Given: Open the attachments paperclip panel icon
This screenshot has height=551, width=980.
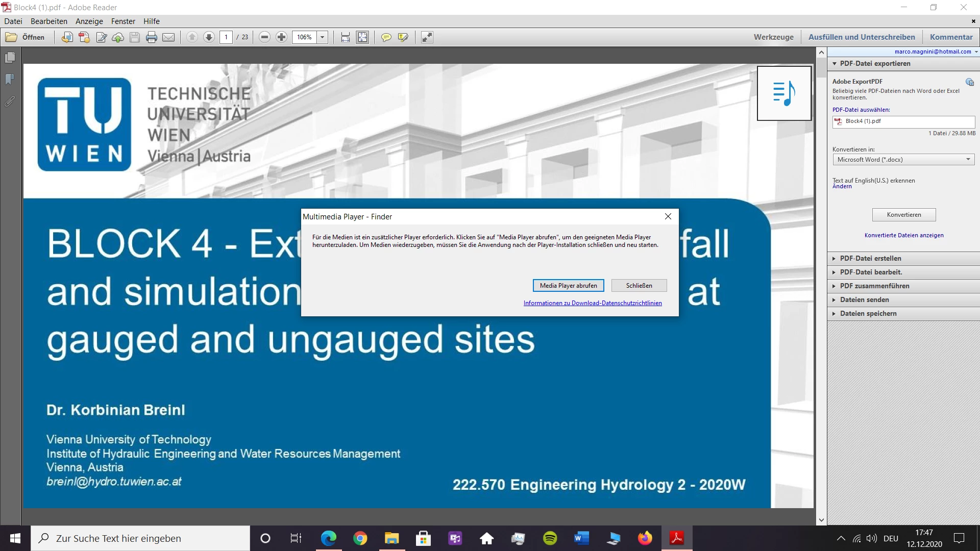Looking at the screenshot, I should (x=10, y=102).
